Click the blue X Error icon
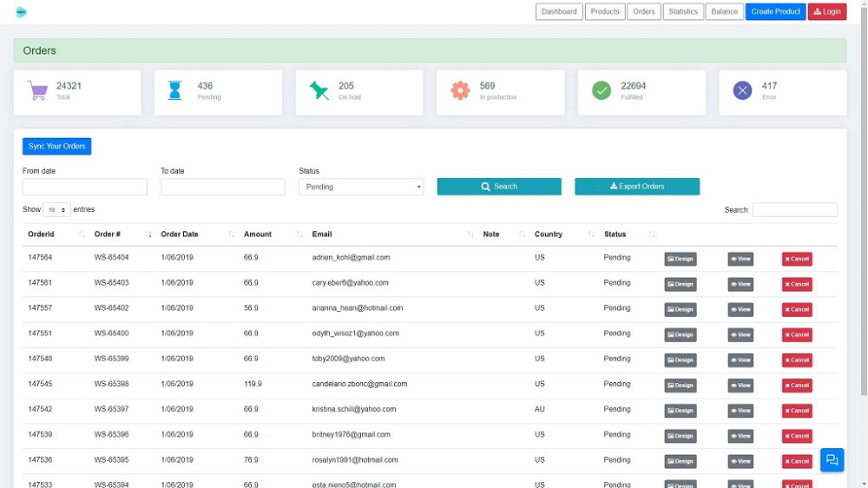Screen dimensions: 868x488 tap(742, 90)
